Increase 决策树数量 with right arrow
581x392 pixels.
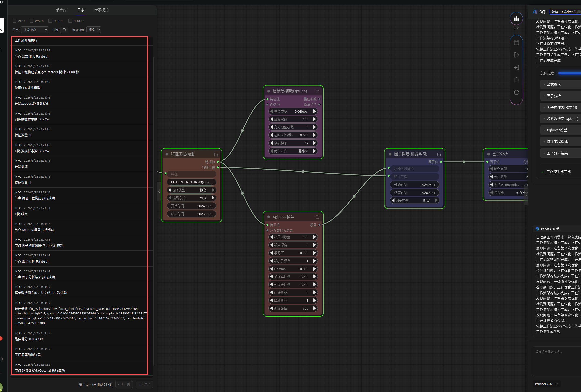coord(315,237)
